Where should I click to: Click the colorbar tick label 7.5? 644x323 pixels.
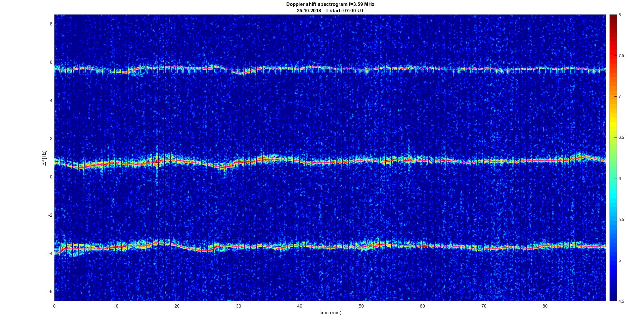click(x=621, y=56)
